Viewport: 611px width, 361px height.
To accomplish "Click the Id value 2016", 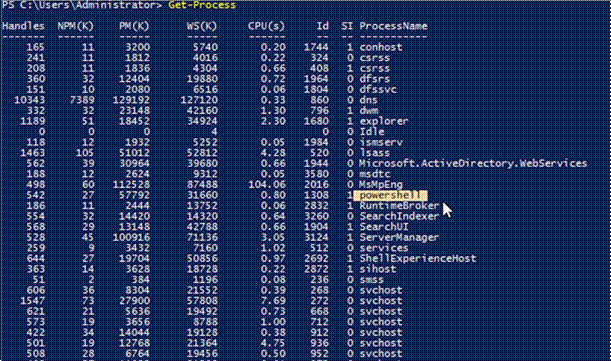I will click(x=316, y=184).
